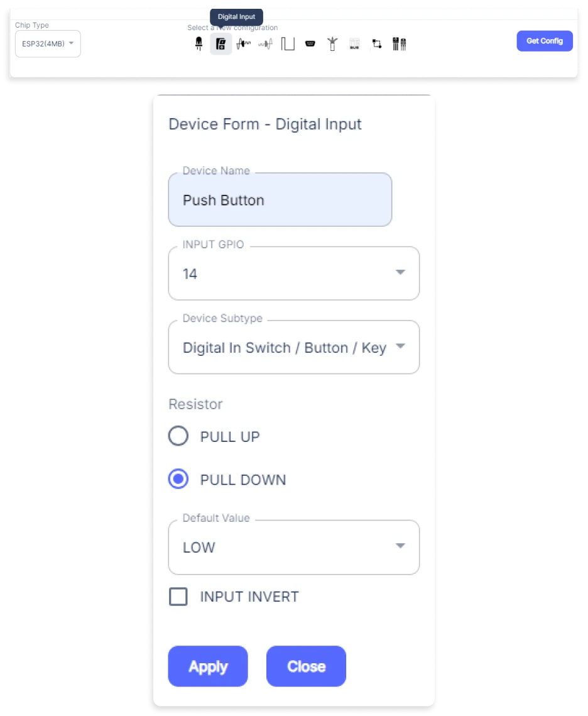Expand the INPUT GPIO dropdown
This screenshot has width=588, height=716.
pos(293,273)
